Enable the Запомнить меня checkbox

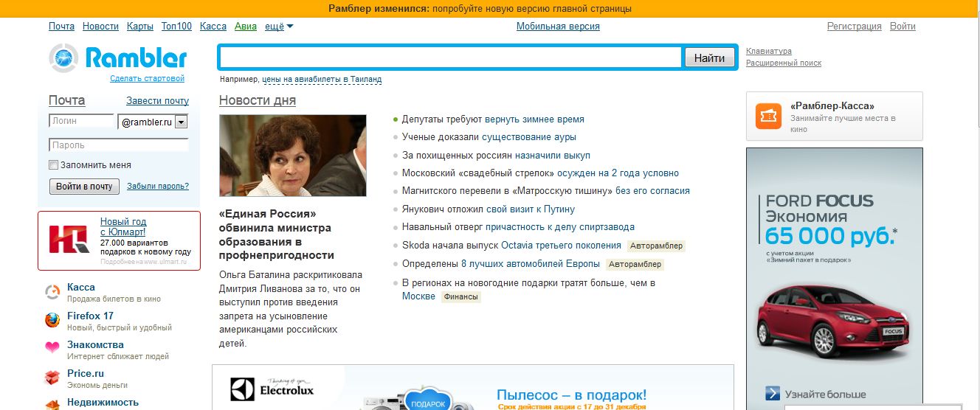point(53,165)
